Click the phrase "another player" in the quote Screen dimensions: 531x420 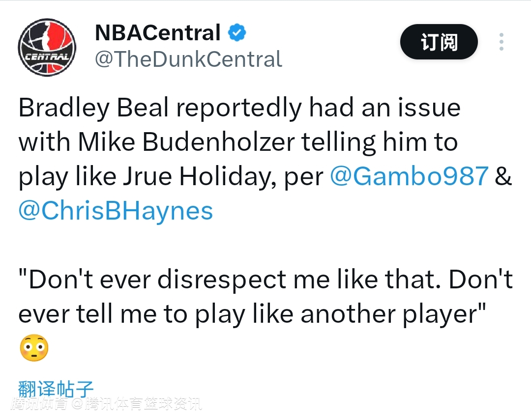coord(388,314)
